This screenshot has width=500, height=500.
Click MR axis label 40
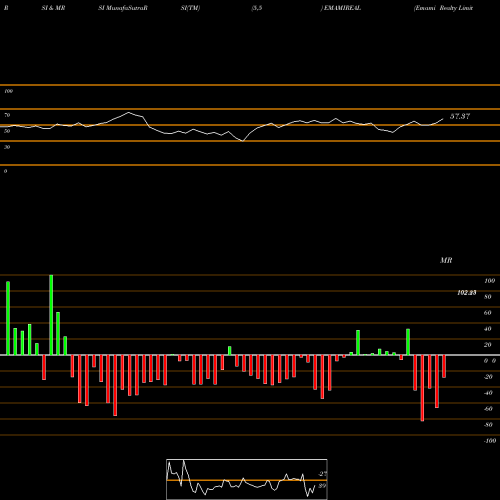click(488, 329)
